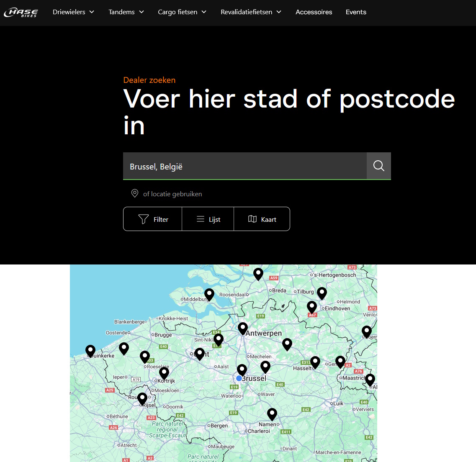The image size is (476, 462).
Task: Click the city or postcode search field
Action: pos(245,166)
